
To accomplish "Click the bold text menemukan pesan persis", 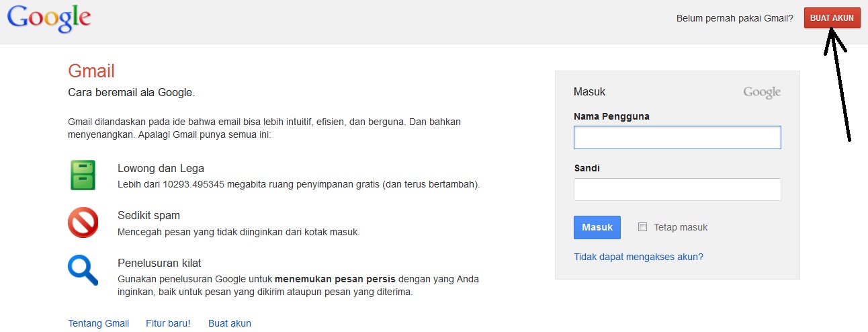I will (335, 279).
